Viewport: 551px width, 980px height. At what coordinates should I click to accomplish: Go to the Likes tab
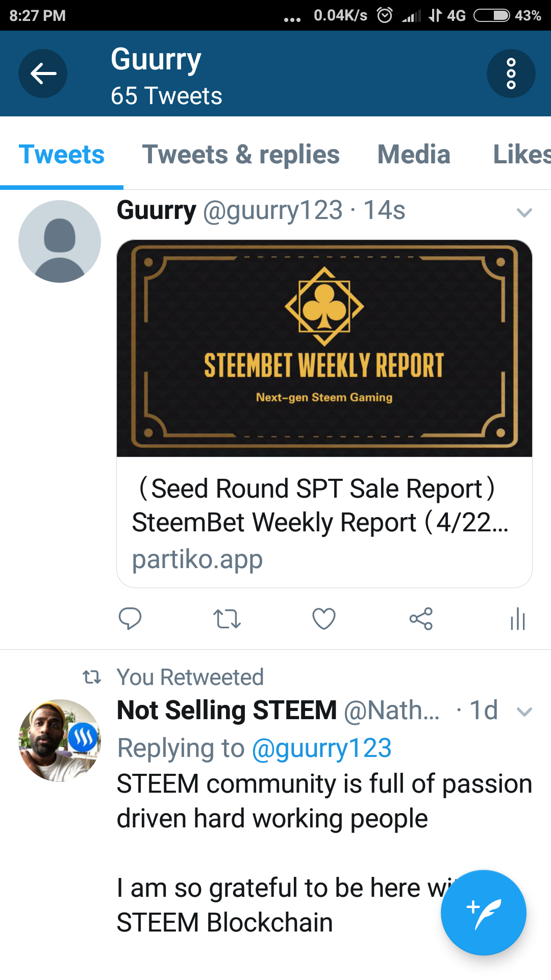(520, 155)
